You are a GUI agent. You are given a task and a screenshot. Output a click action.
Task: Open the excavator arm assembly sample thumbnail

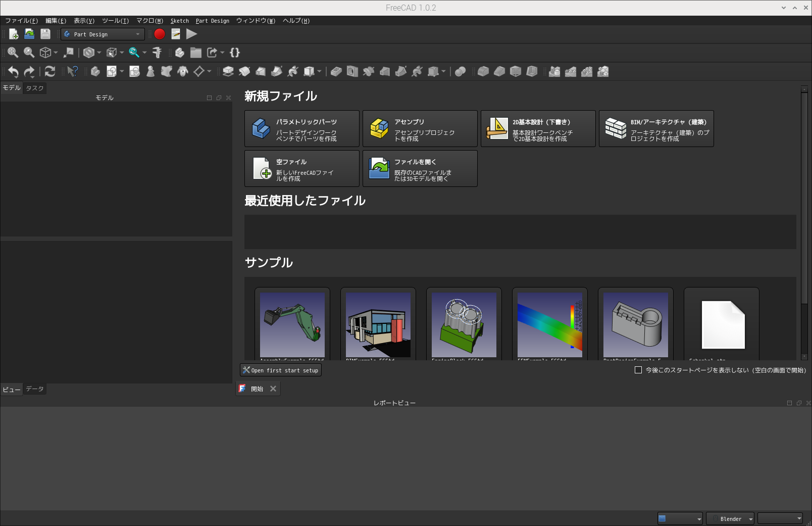click(x=292, y=325)
